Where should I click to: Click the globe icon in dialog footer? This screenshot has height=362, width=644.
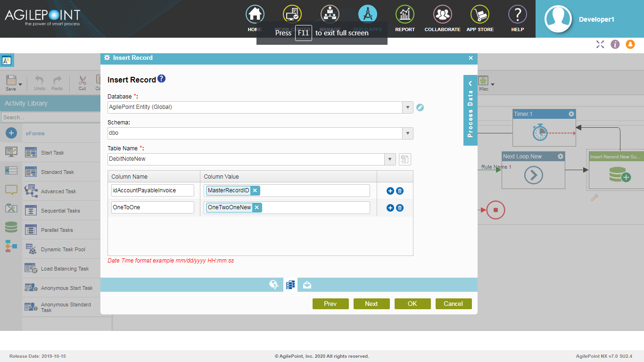click(x=273, y=285)
